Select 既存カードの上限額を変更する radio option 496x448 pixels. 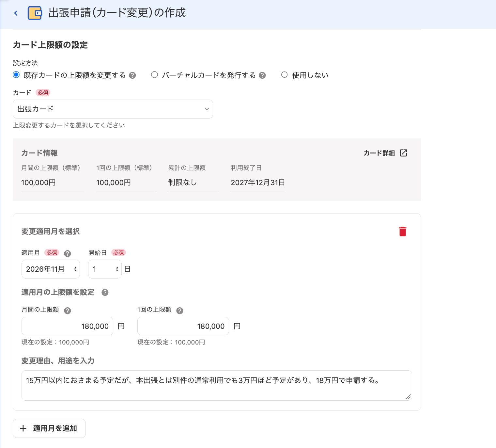pyautogui.click(x=16, y=75)
